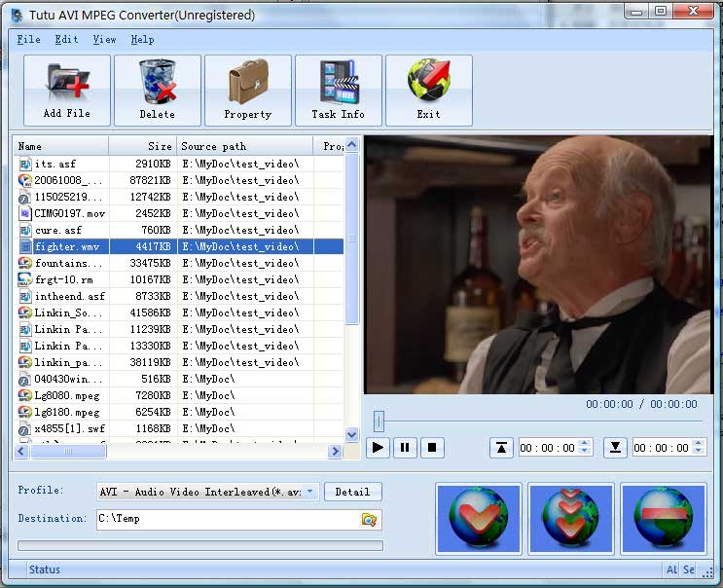
Task: Sort by the Name column header
Action: (x=61, y=146)
